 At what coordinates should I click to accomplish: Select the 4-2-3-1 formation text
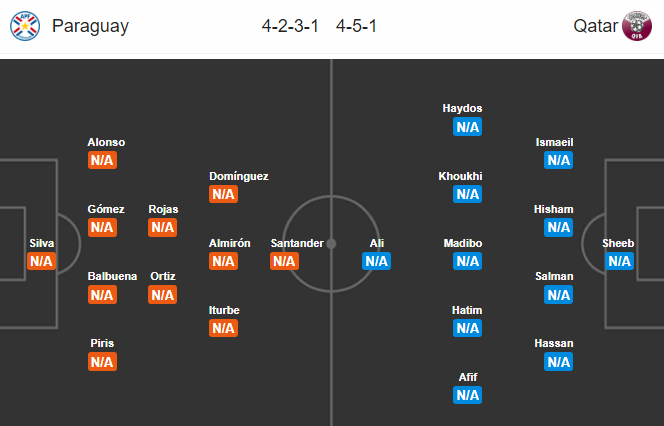(x=290, y=26)
